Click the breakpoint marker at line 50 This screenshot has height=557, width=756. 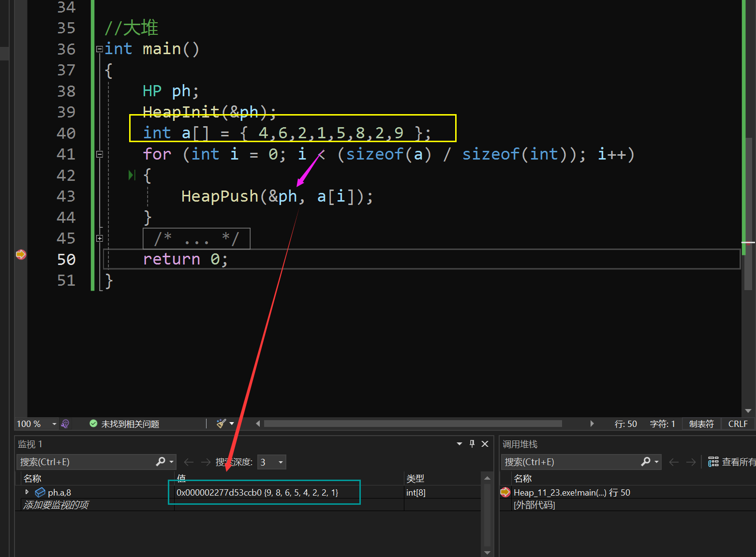pos(21,254)
